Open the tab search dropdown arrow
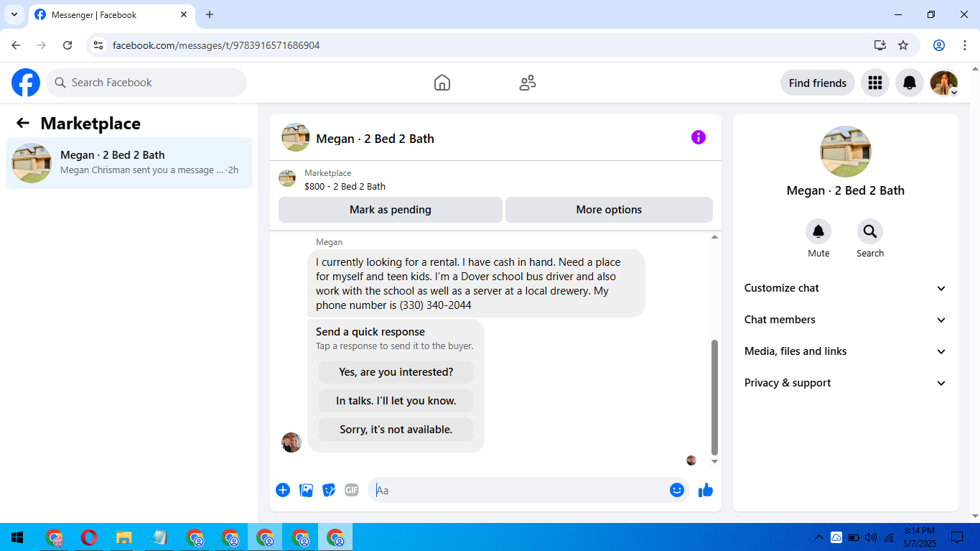 (x=14, y=14)
